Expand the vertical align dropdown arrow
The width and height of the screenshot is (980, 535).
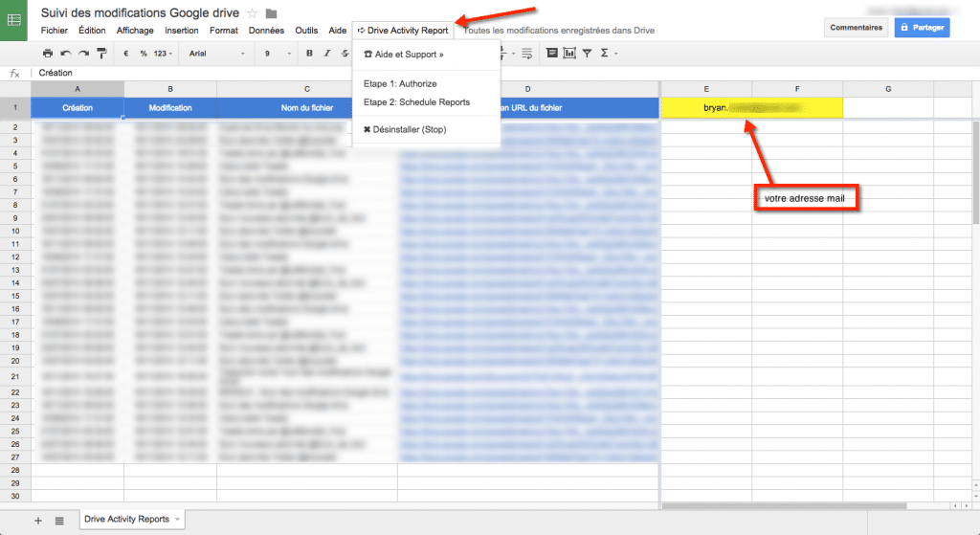click(x=514, y=54)
